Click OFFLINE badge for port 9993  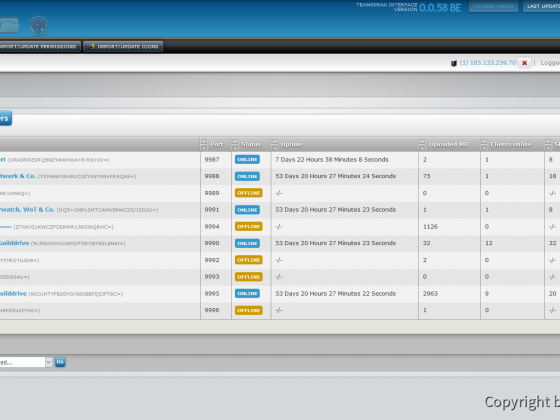tap(249, 277)
